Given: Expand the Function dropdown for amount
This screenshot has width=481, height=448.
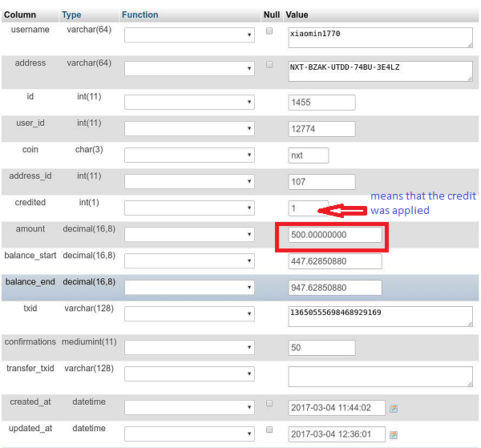Looking at the screenshot, I should 189,235.
